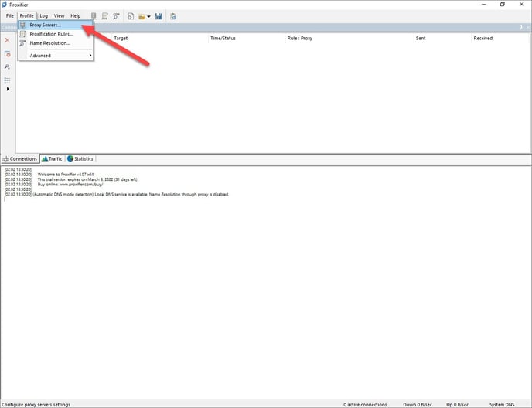Click the New Profile toolbar icon
This screenshot has height=408, width=532.
point(131,16)
